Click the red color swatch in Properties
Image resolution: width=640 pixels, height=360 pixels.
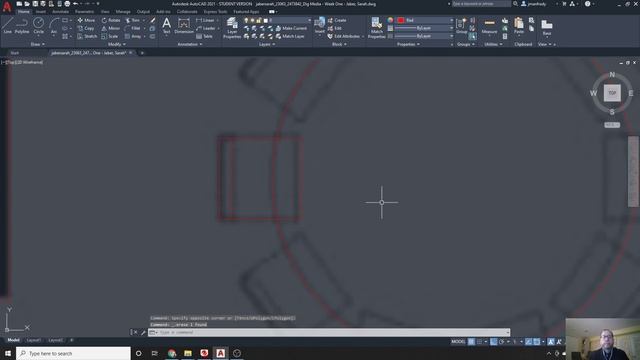401,20
